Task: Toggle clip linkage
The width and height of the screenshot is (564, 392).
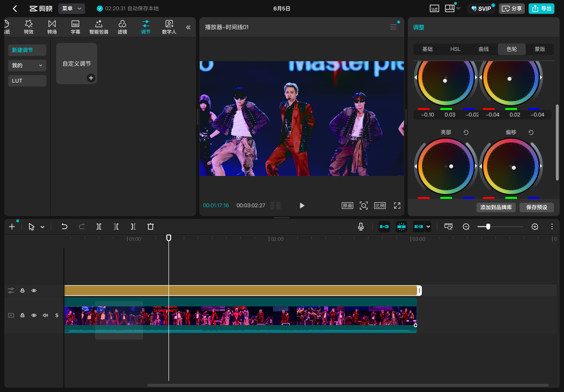Action: pyautogui.click(x=419, y=226)
